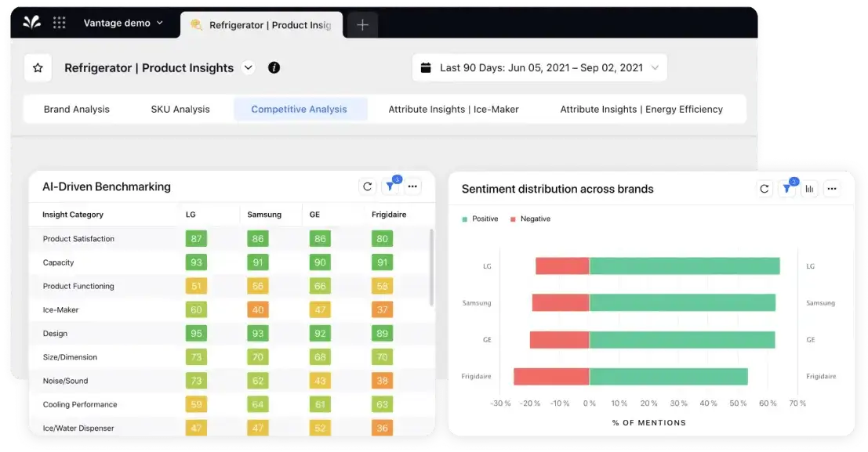Open the ellipsis menu on sentiment panel
The image size is (868, 452).
[832, 189]
